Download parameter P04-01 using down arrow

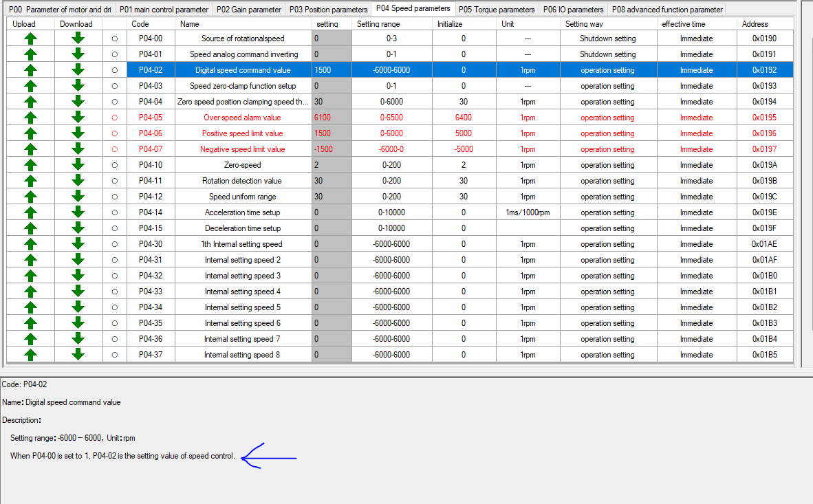(x=78, y=54)
